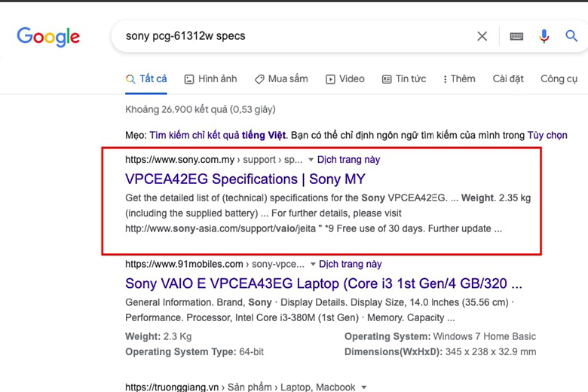Open the on-screen keyboard icon
Screen dimensions: 588x392
click(x=516, y=36)
